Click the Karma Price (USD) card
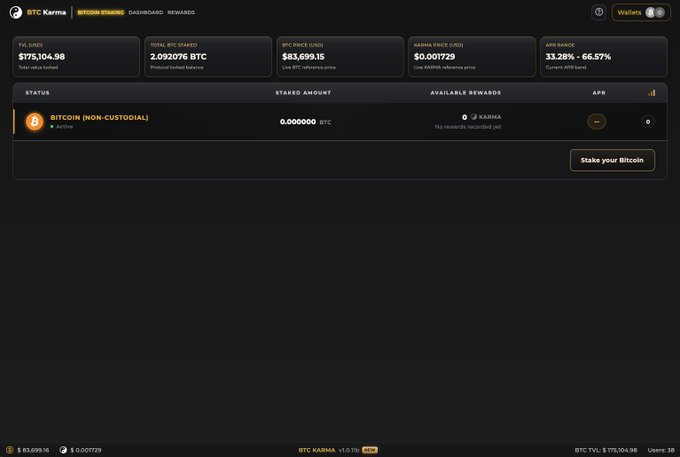This screenshot has height=457, width=680. 472,56
